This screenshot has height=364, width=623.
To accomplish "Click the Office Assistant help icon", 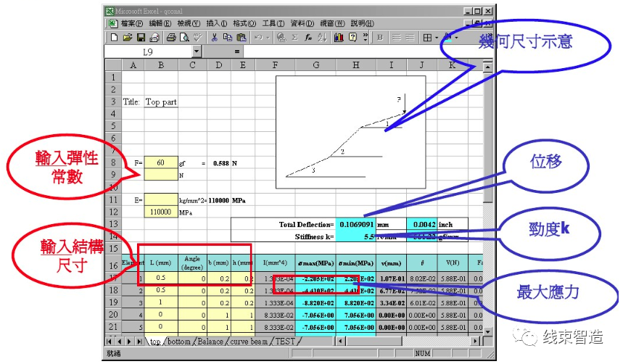I will tap(352, 38).
